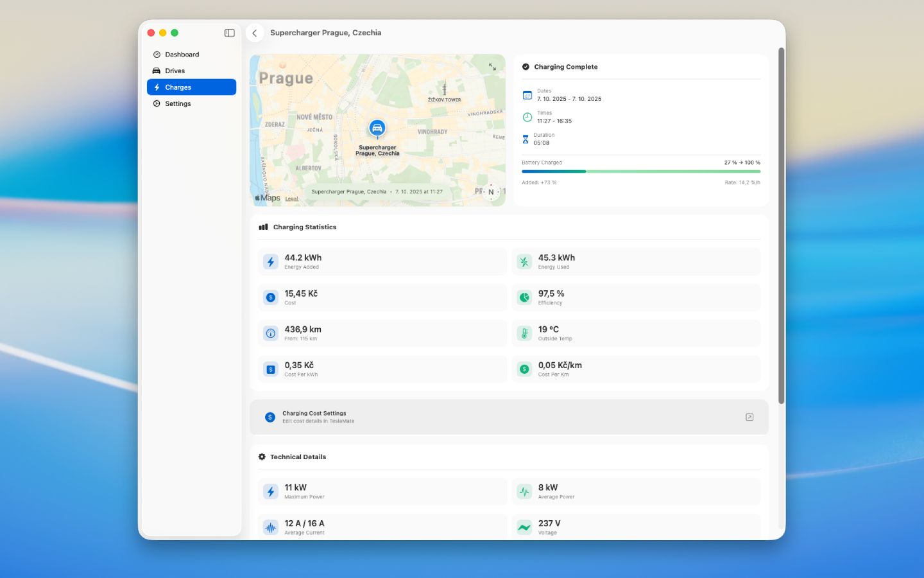Click the '12 A / 16 A' current value
The height and width of the screenshot is (578, 924).
304,523
